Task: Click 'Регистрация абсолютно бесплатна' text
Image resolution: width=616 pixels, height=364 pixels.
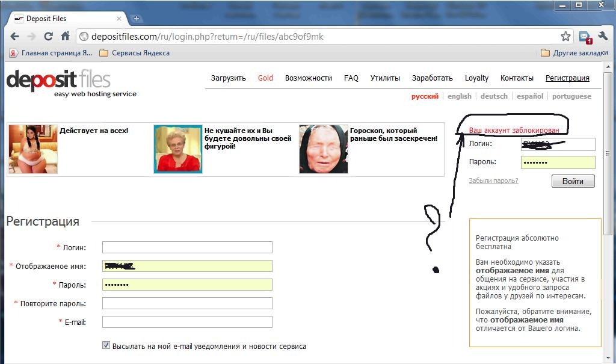Action: pyautogui.click(x=517, y=242)
